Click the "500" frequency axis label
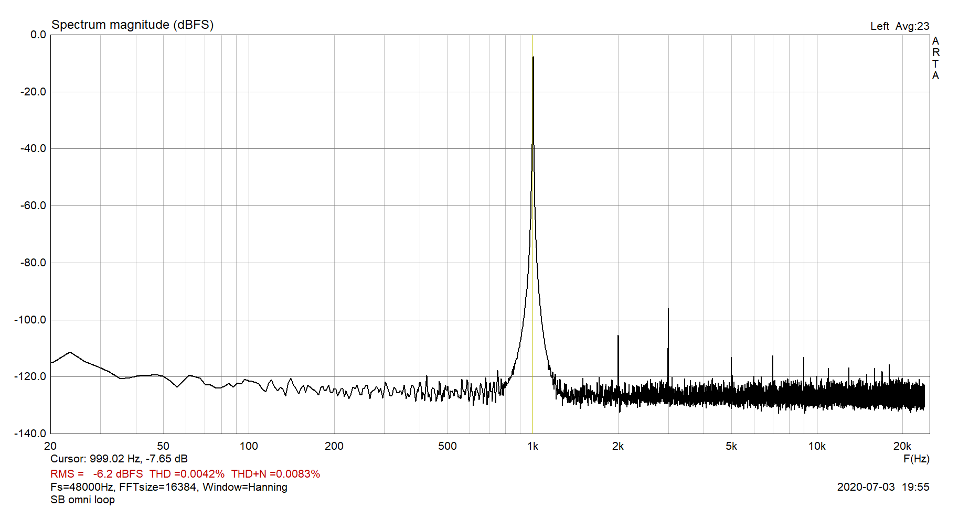980x508 pixels. coord(448,446)
